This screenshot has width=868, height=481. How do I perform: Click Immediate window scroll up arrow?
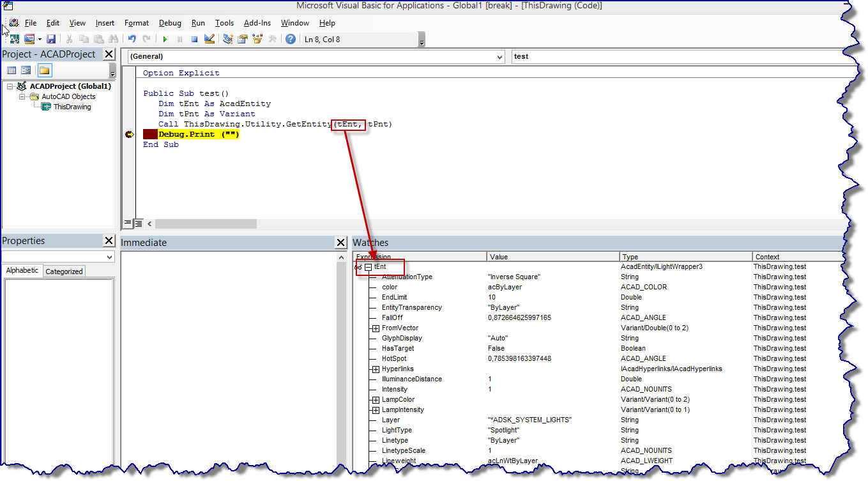[x=341, y=257]
